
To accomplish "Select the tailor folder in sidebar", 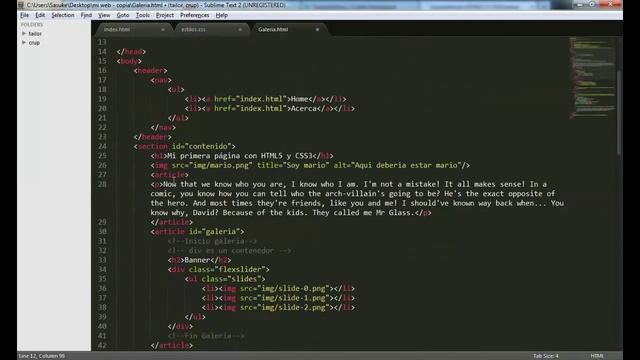I will pyautogui.click(x=35, y=33).
